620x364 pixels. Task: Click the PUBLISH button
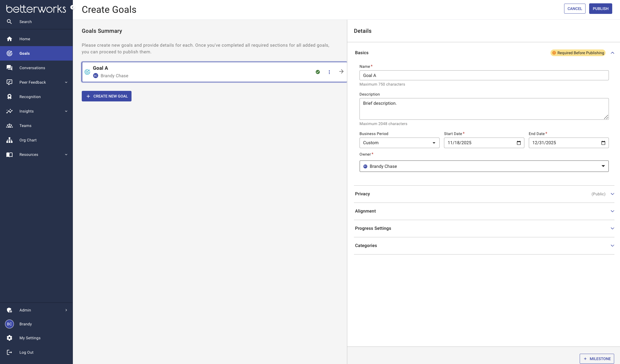(601, 9)
